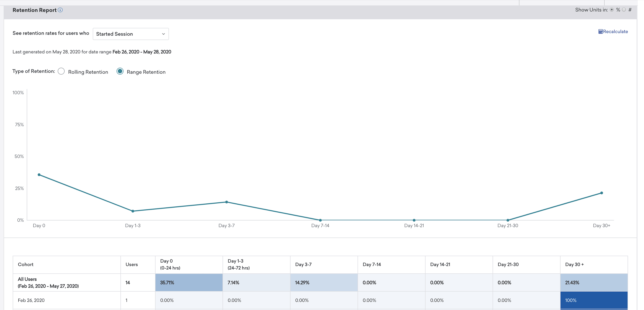Select the Range Retention radio button
This screenshot has height=310, width=644.
point(120,71)
